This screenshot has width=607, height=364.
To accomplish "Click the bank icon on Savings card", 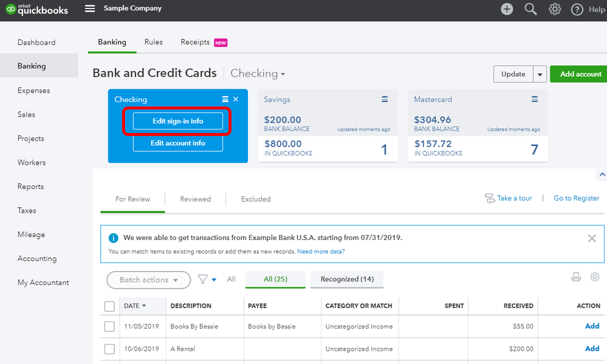I will (x=385, y=99).
